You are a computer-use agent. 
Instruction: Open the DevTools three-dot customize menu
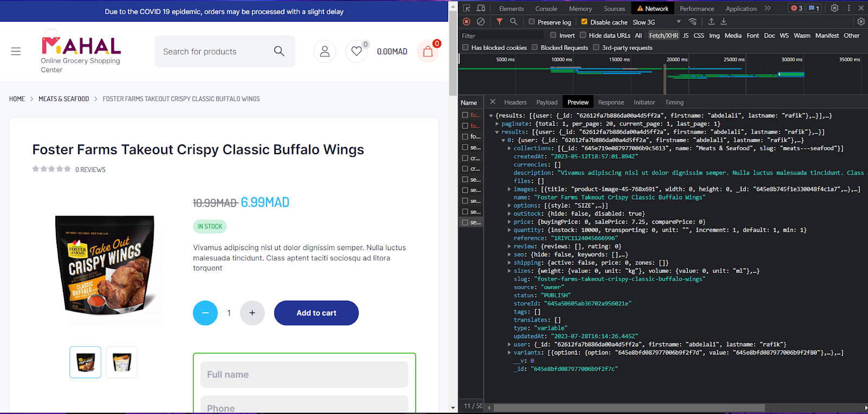849,8
